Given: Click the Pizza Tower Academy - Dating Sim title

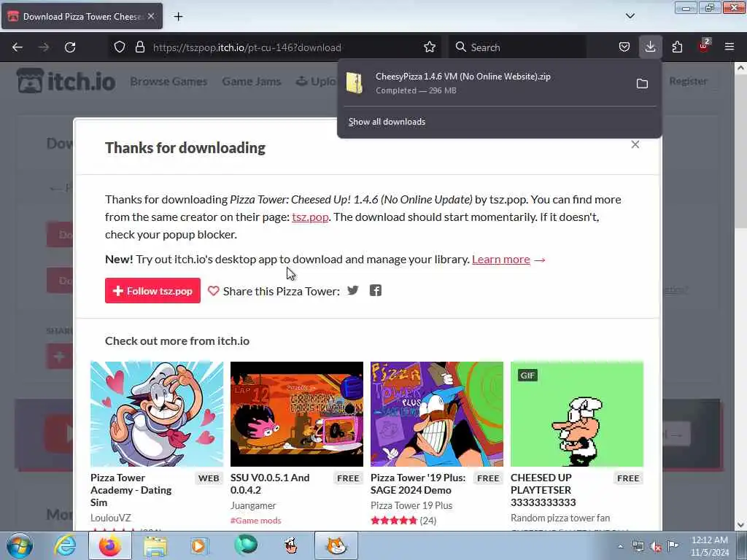Looking at the screenshot, I should click(131, 490).
